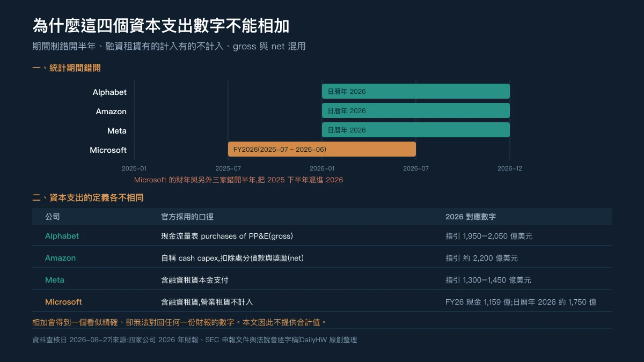This screenshot has height=362, width=644.
Task: Click the 官方採用的口徑 column header
Action: coord(187,217)
